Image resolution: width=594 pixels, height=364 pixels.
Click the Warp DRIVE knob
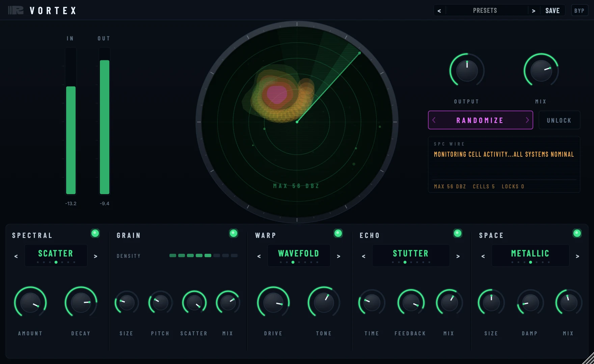pyautogui.click(x=273, y=302)
